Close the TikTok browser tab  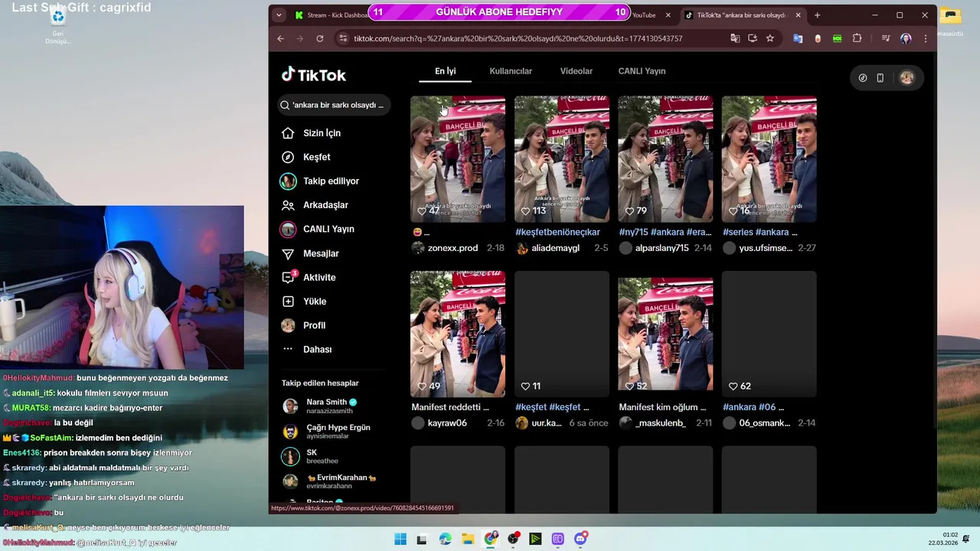pyautogui.click(x=799, y=15)
